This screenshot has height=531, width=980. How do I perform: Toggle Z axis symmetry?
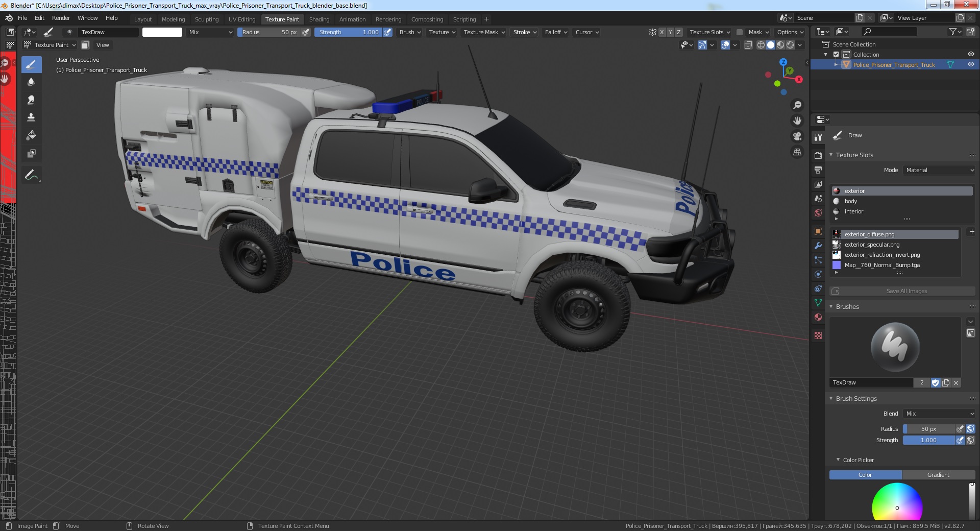pyautogui.click(x=678, y=32)
